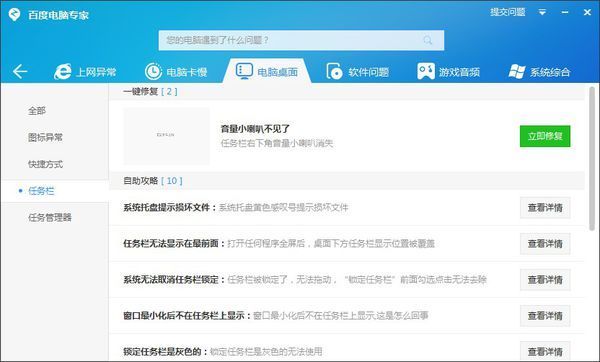Open the 游戏音频 tab
The image size is (600, 362).
[448, 72]
